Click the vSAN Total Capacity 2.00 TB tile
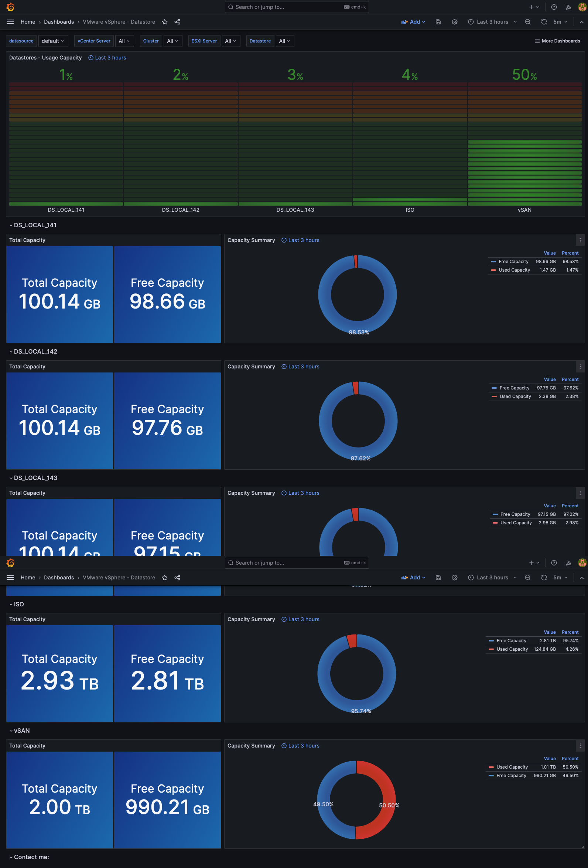The width and height of the screenshot is (588, 868). click(60, 800)
